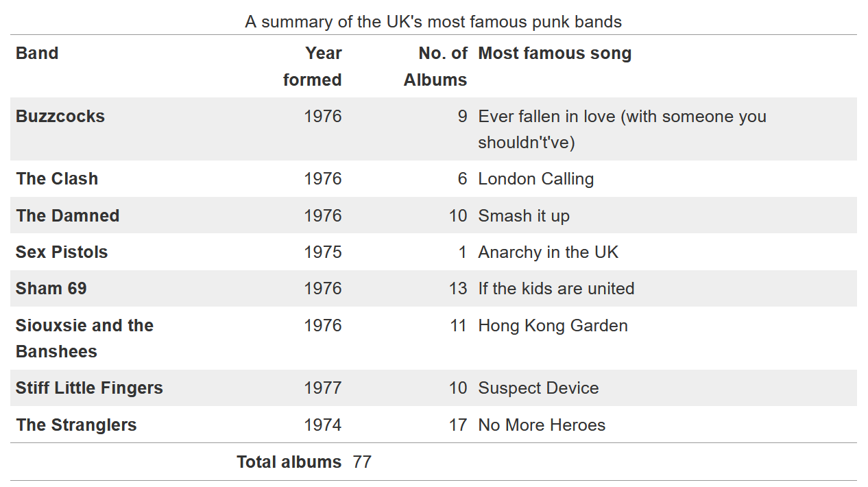Image resolution: width=868 pixels, height=487 pixels.
Task: Select the total value 77
Action: pyautogui.click(x=362, y=462)
